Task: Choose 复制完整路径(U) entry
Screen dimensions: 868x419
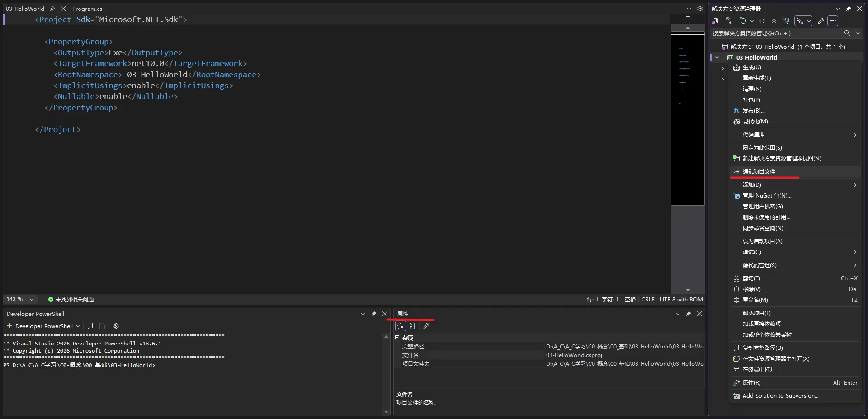Action: click(795, 348)
